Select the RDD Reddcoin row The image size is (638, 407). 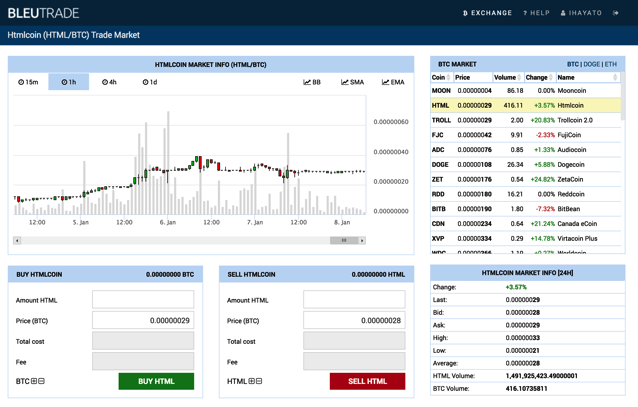(x=526, y=194)
